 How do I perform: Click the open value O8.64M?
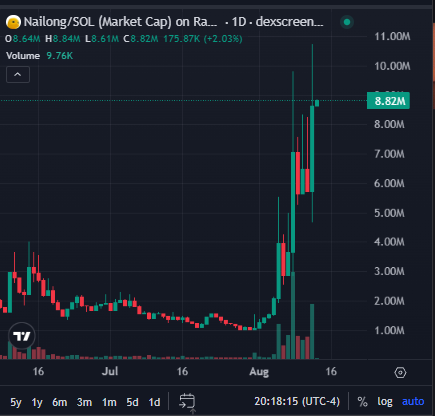pos(23,39)
